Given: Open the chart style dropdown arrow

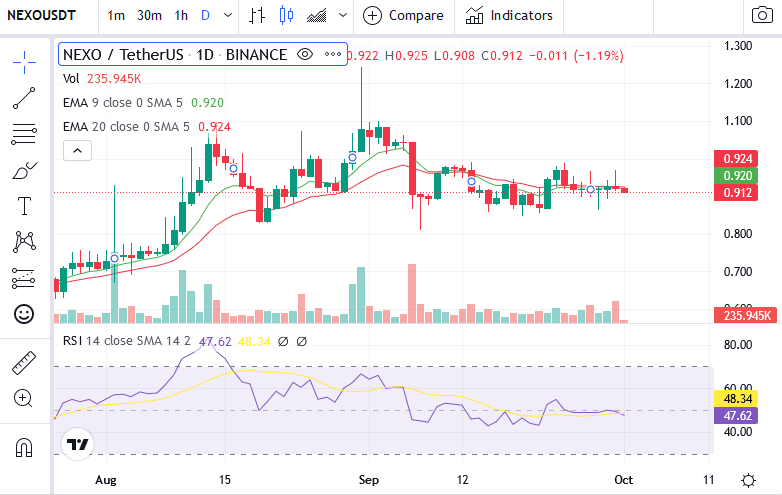Looking at the screenshot, I should 343,15.
